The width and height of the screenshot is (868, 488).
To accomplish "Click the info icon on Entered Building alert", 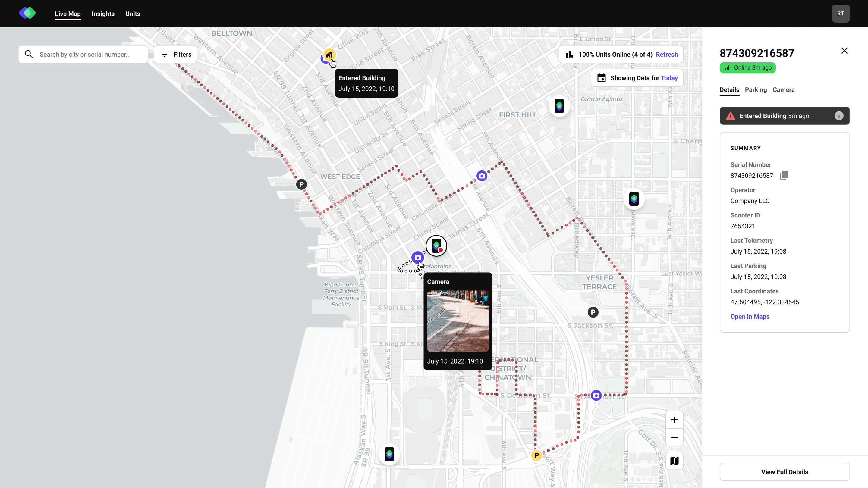I will coord(839,116).
